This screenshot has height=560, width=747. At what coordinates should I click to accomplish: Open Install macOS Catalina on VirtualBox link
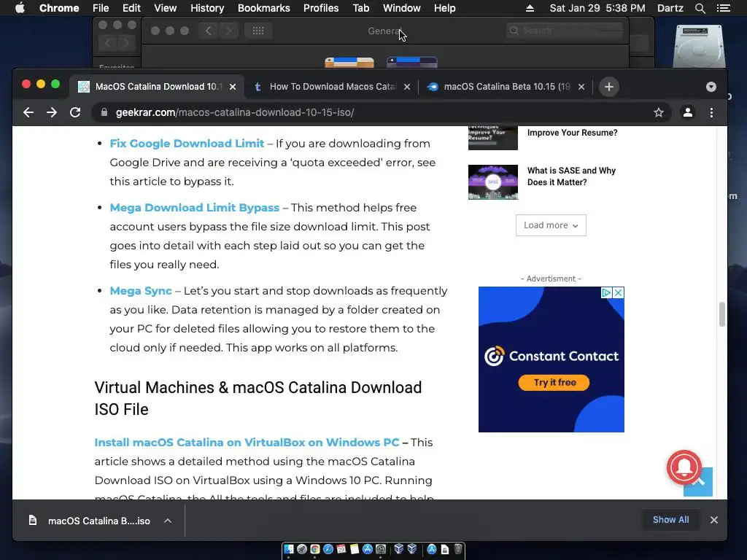(247, 443)
